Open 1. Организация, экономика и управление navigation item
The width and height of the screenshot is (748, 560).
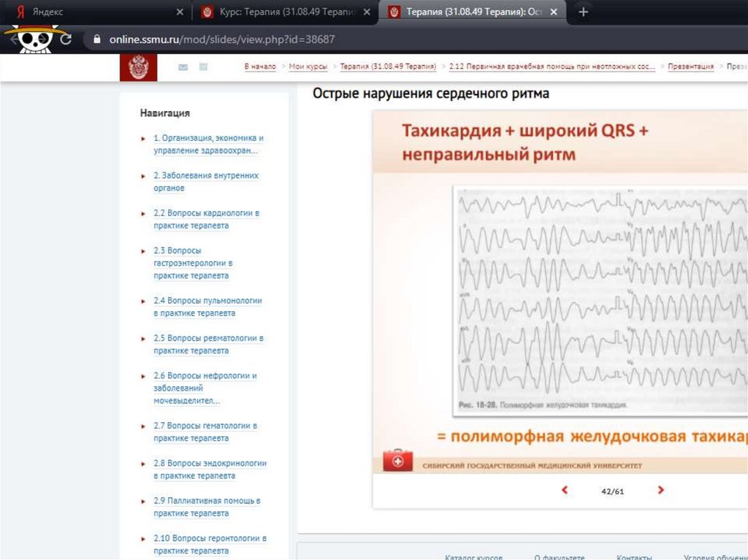[x=208, y=144]
